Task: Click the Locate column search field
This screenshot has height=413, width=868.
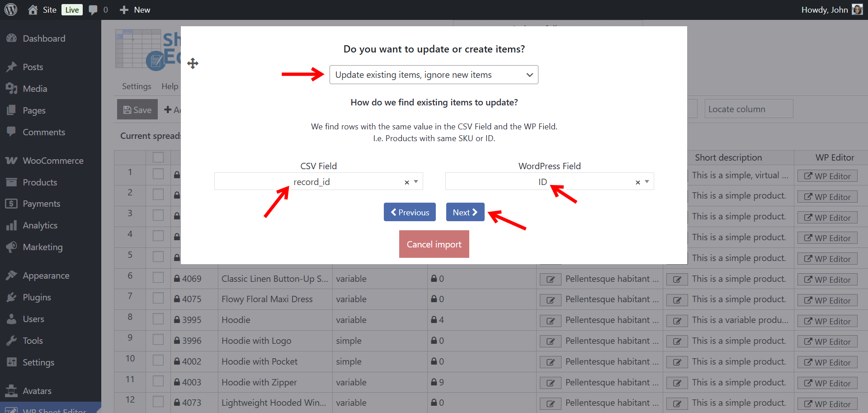Action: tap(748, 109)
